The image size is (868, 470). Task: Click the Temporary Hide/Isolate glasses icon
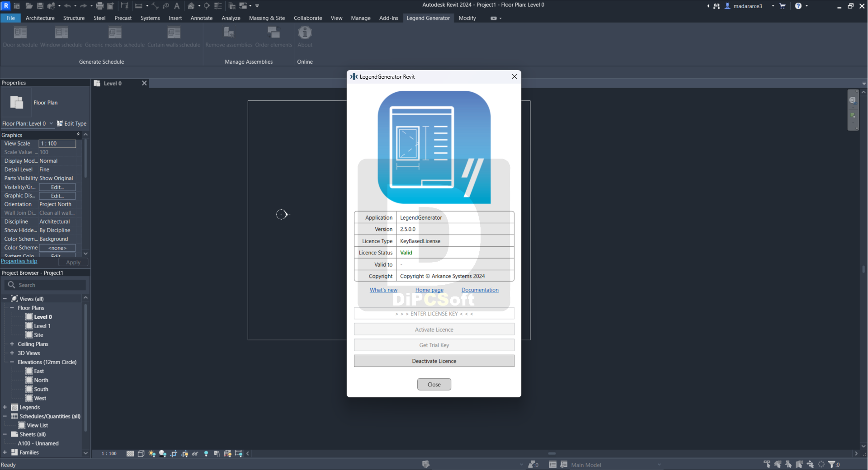pyautogui.click(x=195, y=453)
